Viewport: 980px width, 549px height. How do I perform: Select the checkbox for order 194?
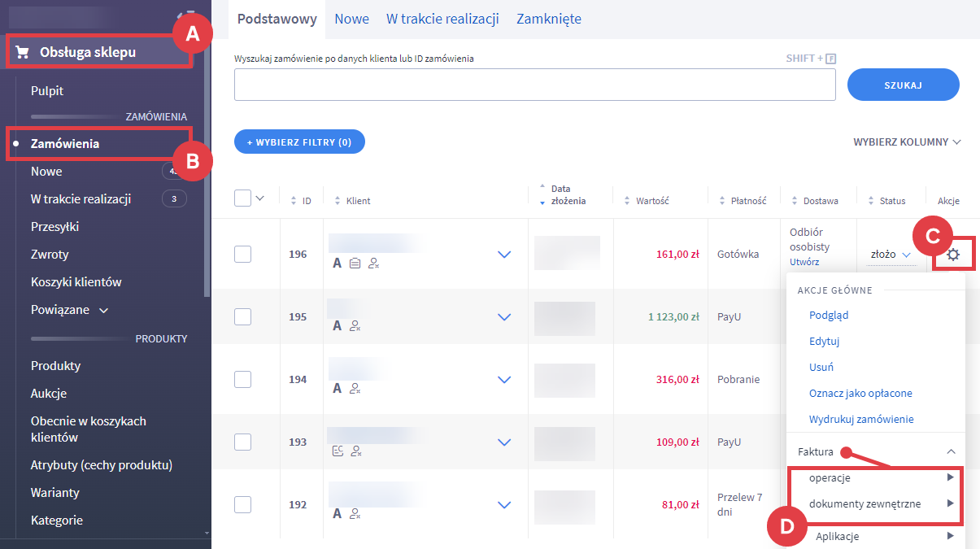point(242,379)
